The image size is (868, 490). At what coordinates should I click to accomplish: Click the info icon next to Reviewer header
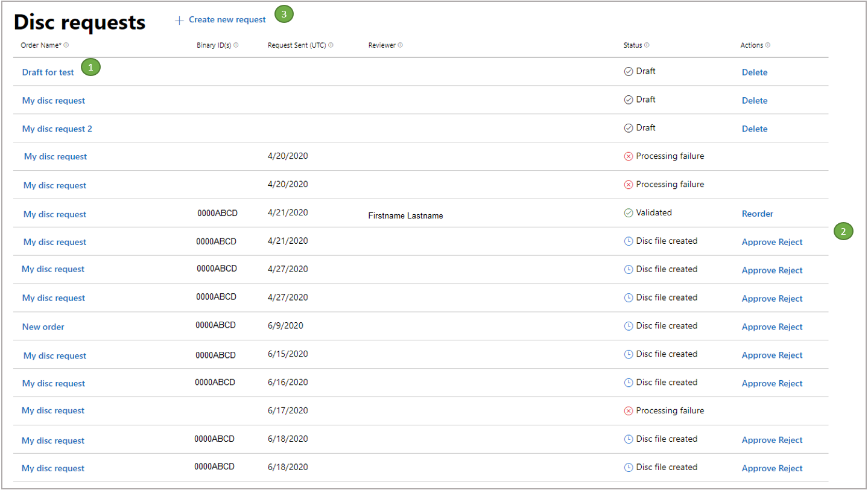pos(401,45)
